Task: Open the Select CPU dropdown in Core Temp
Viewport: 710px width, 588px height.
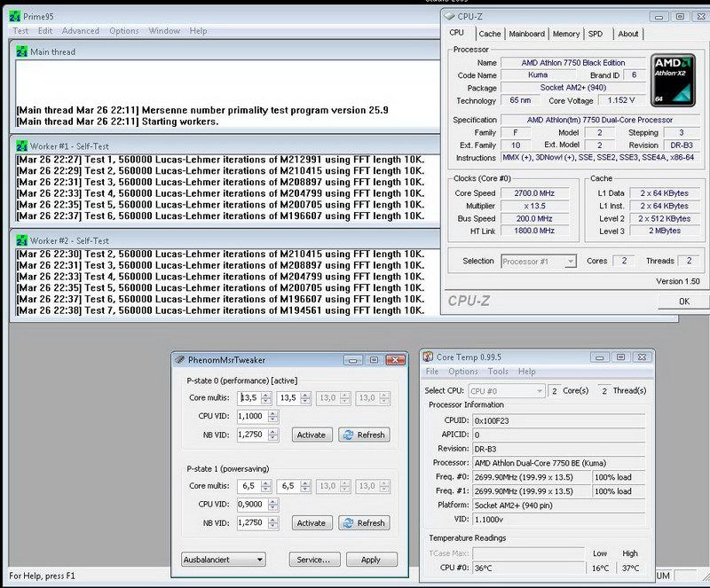Action: (x=507, y=390)
